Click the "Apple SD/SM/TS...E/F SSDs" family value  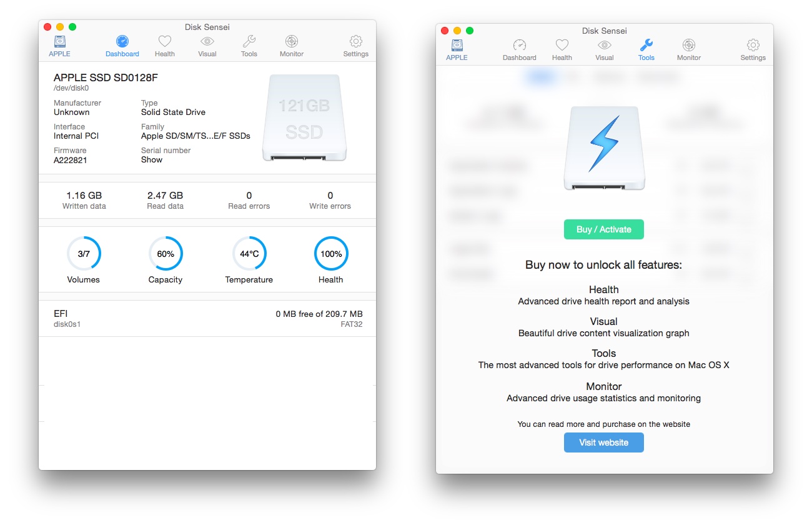tap(196, 136)
